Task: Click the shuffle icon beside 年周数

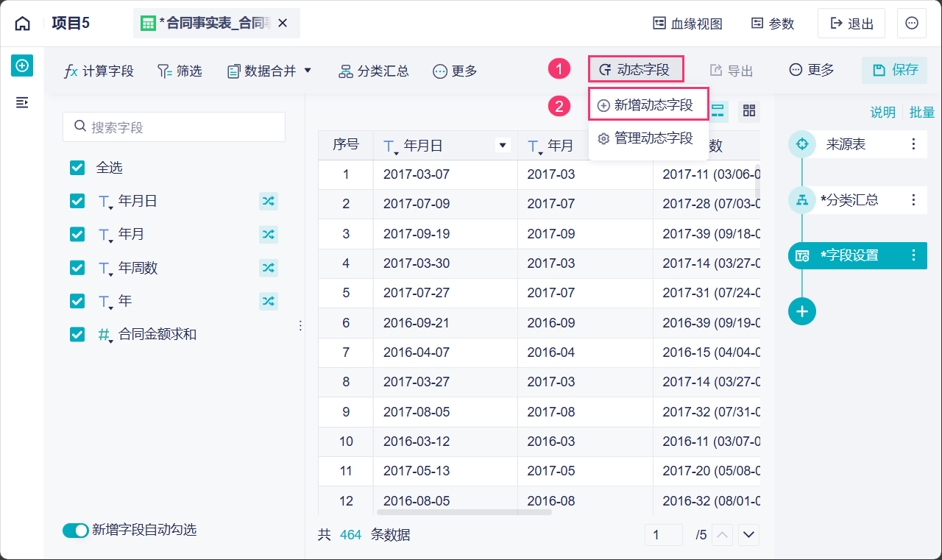Action: click(x=269, y=268)
